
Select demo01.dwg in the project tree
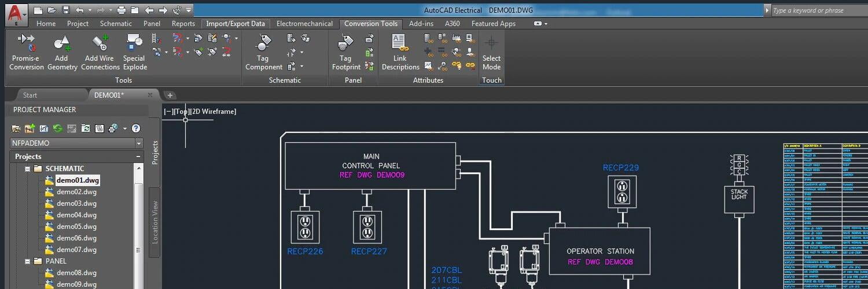78,180
